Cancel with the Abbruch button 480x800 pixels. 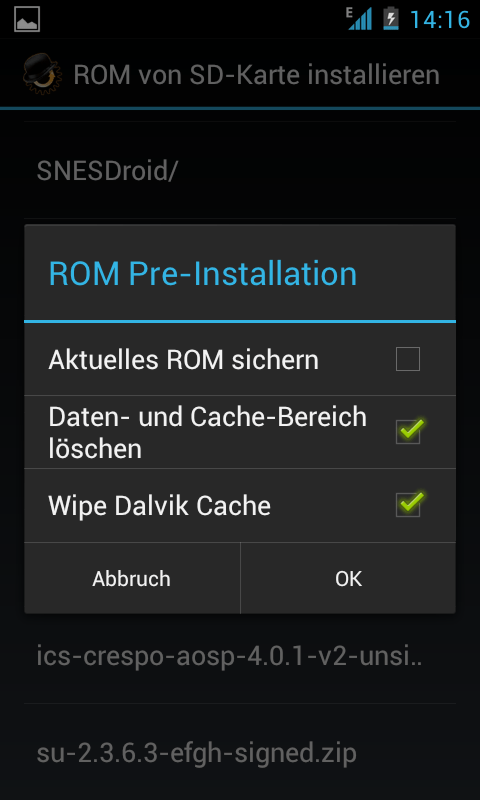(x=132, y=579)
